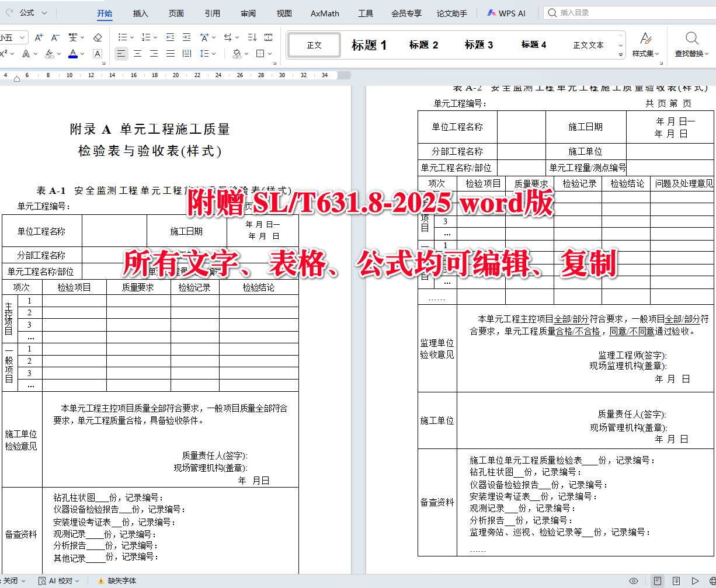The image size is (716, 588).
Task: Expand the styles gallery more arrow
Action: pos(621,55)
